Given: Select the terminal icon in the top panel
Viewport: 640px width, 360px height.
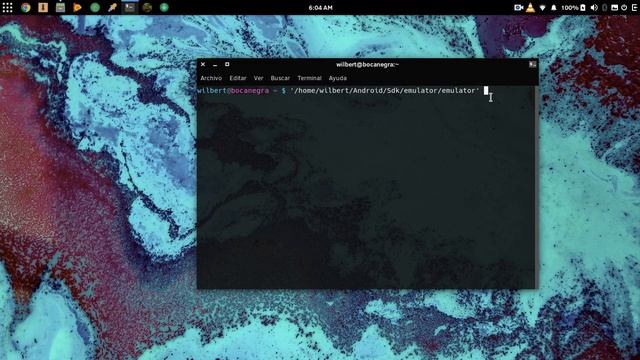Looking at the screenshot, I should pos(130,7).
